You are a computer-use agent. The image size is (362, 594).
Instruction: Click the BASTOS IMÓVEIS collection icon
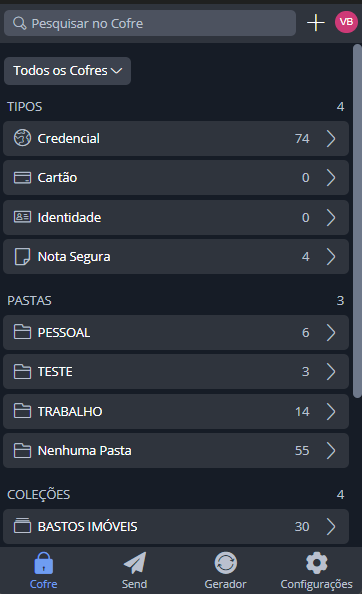point(22,526)
